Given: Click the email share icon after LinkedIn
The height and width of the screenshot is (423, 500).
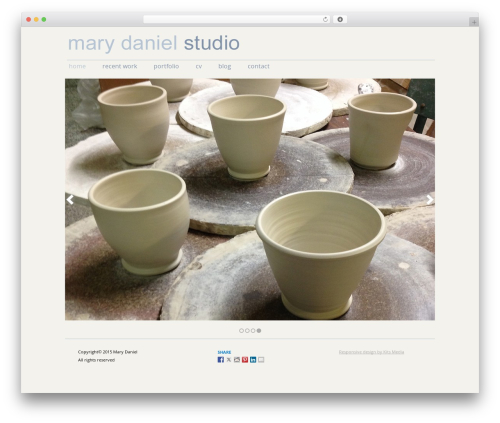Looking at the screenshot, I should (261, 360).
